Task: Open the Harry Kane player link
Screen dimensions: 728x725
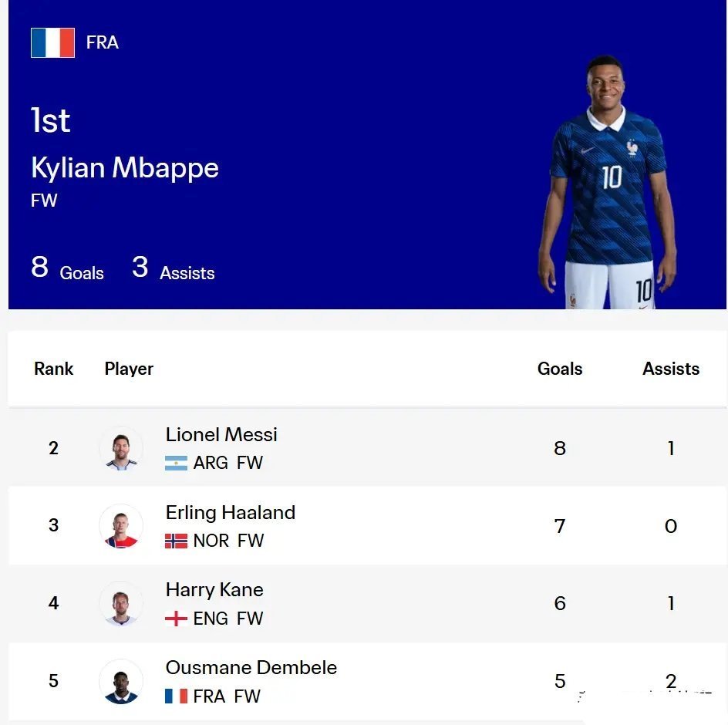Action: coord(214,590)
